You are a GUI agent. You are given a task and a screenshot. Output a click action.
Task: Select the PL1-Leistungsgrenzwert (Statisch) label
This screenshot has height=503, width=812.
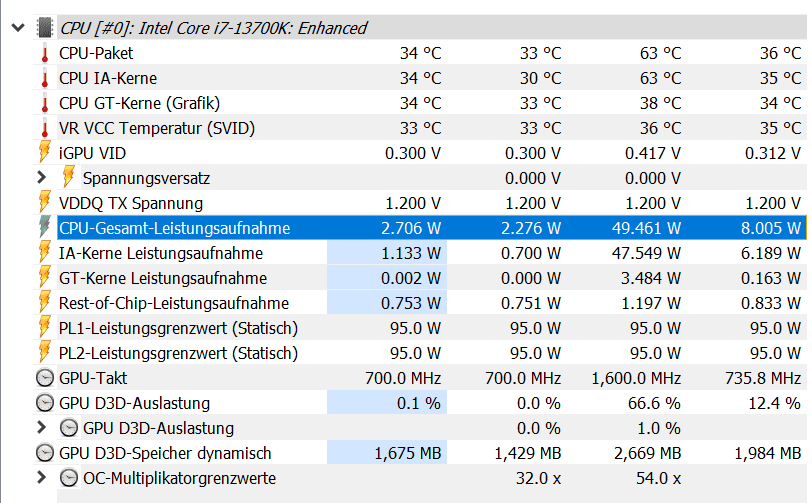tap(179, 328)
